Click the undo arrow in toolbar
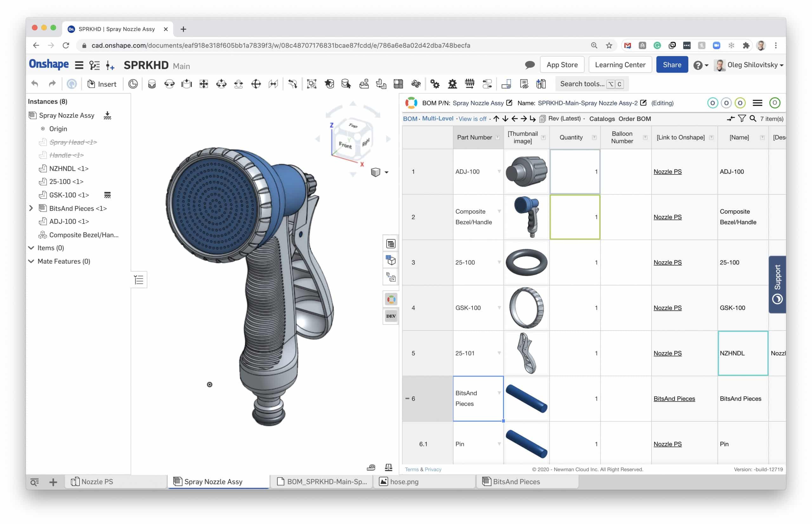This screenshot has width=812, height=524. [x=35, y=84]
